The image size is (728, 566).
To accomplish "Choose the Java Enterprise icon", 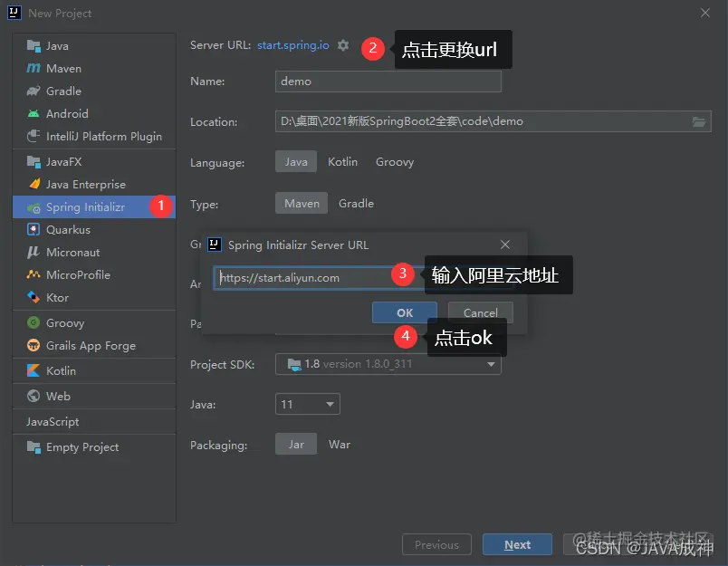I will tap(34, 184).
